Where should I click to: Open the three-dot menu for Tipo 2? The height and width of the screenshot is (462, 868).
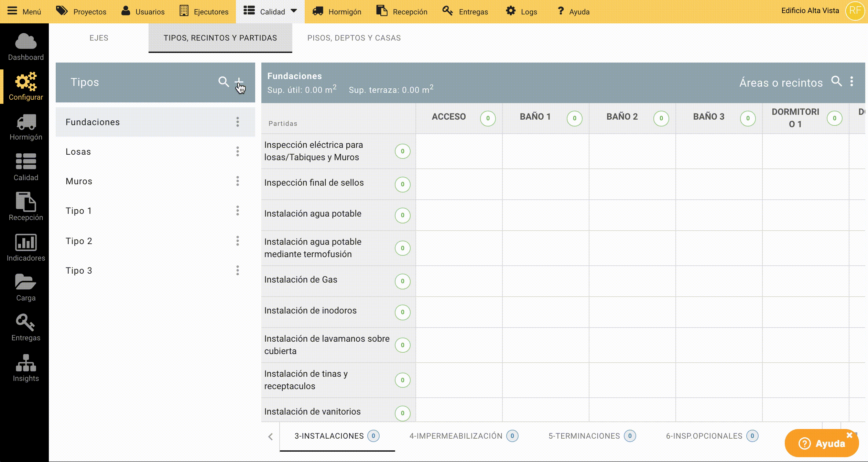pos(238,241)
